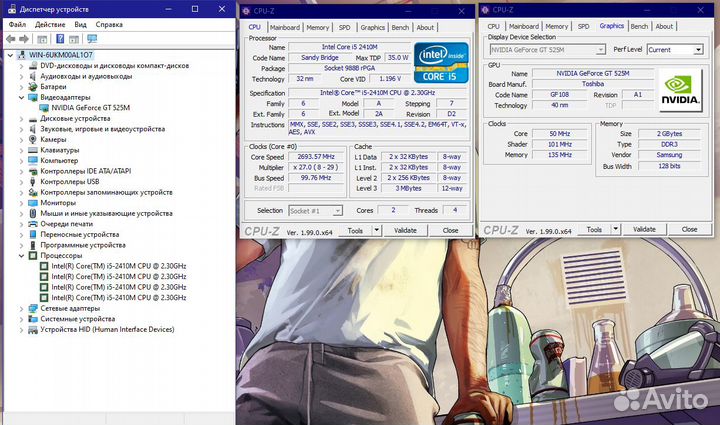Click the Камеры webcam icon

point(33,140)
